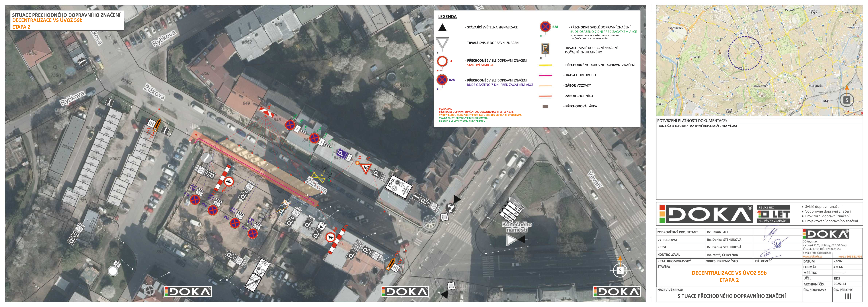
Task: Click the POZNÁMKA heading in the legend
Action: (x=445, y=109)
